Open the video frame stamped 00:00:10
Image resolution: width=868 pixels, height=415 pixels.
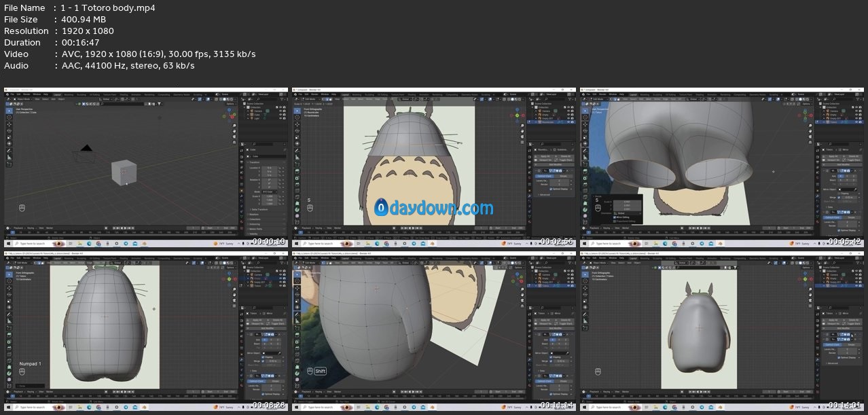click(146, 167)
